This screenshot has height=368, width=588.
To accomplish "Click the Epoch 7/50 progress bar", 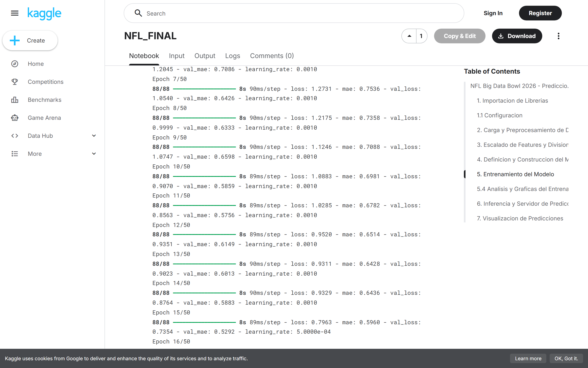I will point(204,89).
